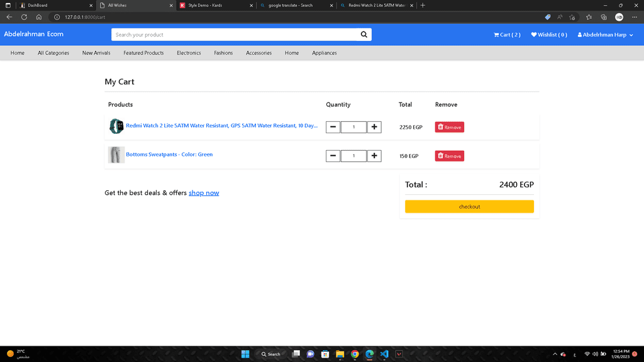
Task: Click Redmi Watch quantity input field
Action: click(353, 127)
